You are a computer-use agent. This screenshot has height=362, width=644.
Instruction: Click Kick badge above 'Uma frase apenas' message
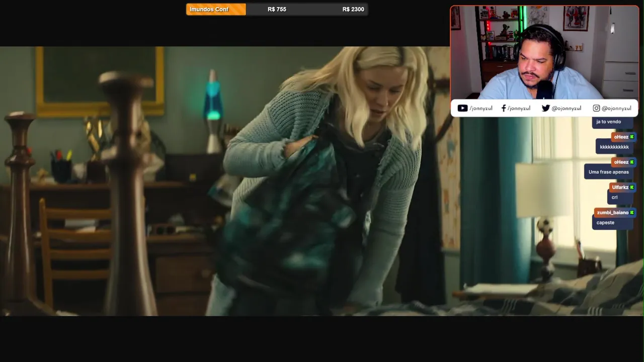click(632, 162)
